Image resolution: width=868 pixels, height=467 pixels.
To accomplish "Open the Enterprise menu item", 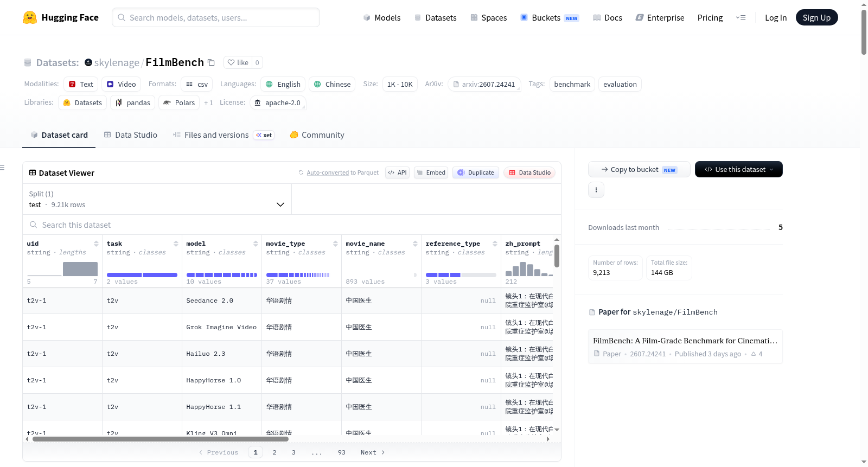I will pyautogui.click(x=660, y=17).
